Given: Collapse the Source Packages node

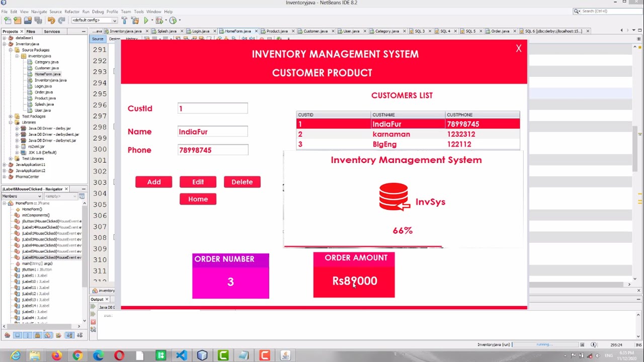Looking at the screenshot, I should click(11, 50).
